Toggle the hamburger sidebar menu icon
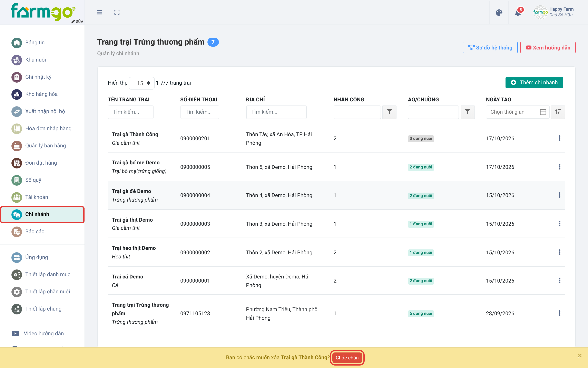588x368 pixels. click(x=100, y=12)
